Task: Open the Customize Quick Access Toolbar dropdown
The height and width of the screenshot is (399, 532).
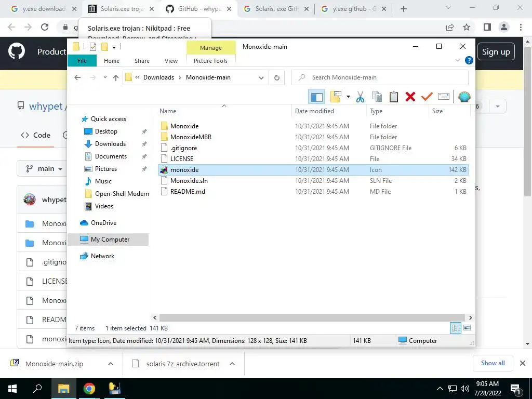Action: 114,47
